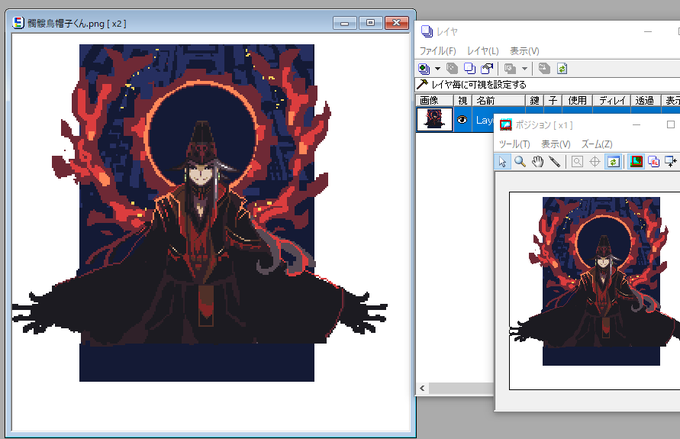Click the 視 column header
The width and height of the screenshot is (680, 439).
coord(462,101)
